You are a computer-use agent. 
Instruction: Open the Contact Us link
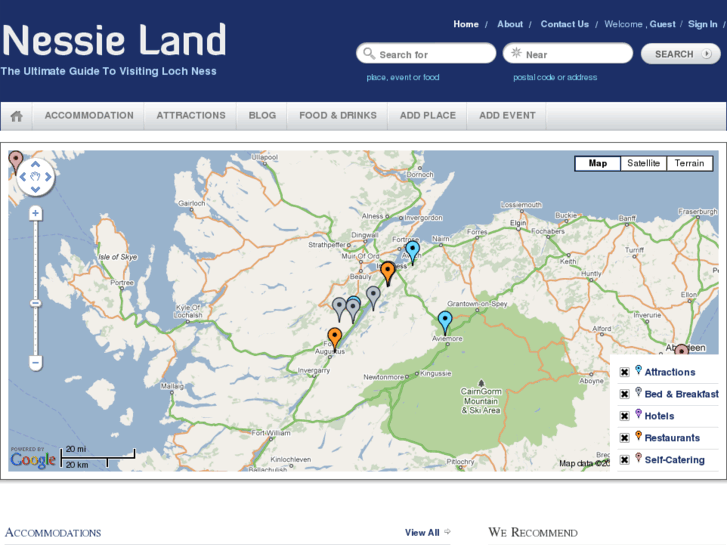click(x=565, y=24)
